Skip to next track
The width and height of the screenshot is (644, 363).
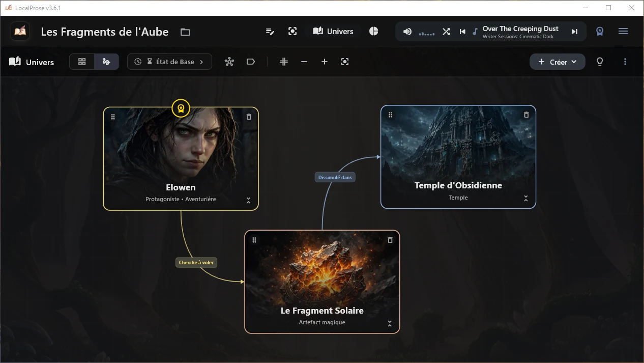click(574, 32)
